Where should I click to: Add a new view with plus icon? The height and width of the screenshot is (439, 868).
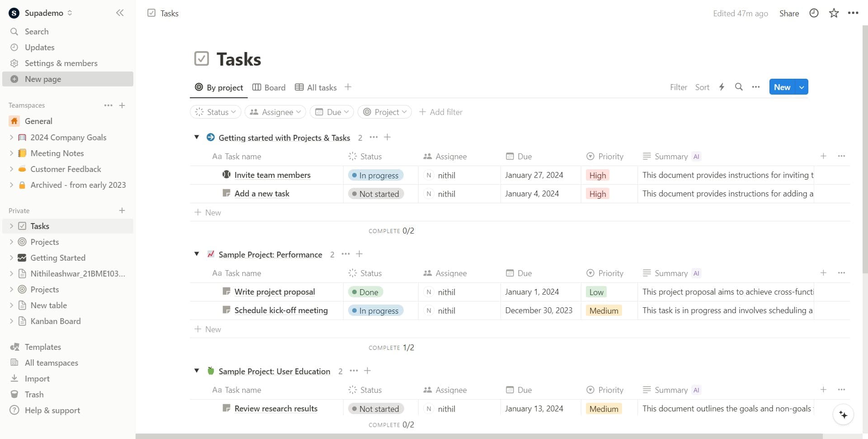[x=348, y=87]
